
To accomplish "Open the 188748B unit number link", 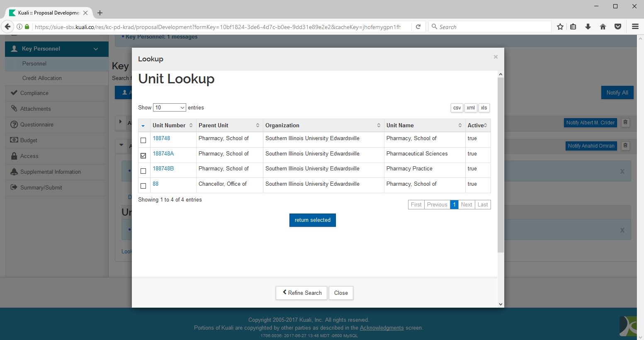I will tap(163, 169).
